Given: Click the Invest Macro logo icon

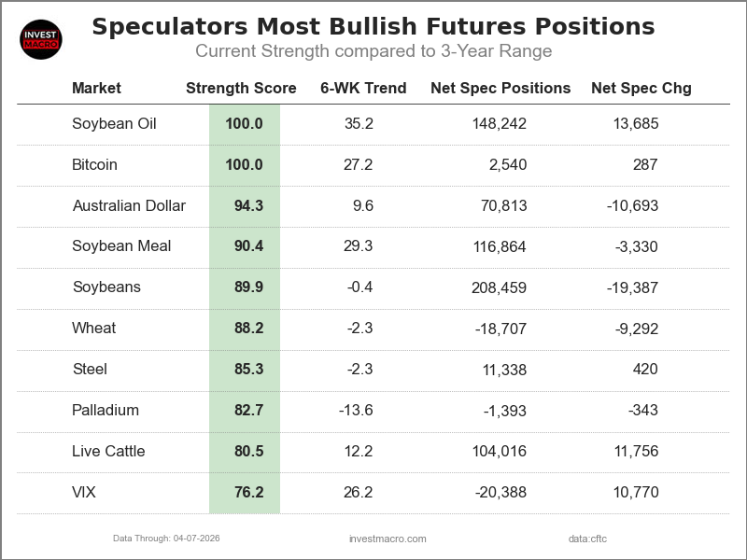Looking at the screenshot, I should tap(40, 39).
